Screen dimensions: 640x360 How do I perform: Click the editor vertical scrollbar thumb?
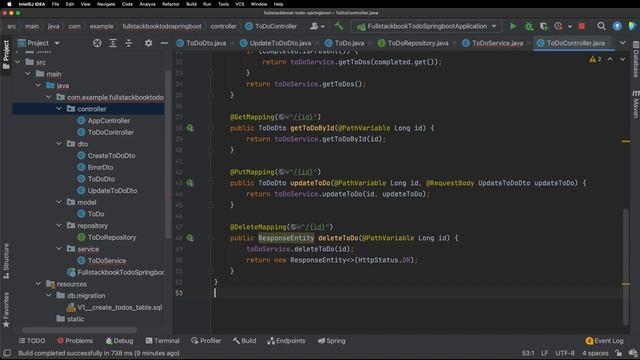626,267
